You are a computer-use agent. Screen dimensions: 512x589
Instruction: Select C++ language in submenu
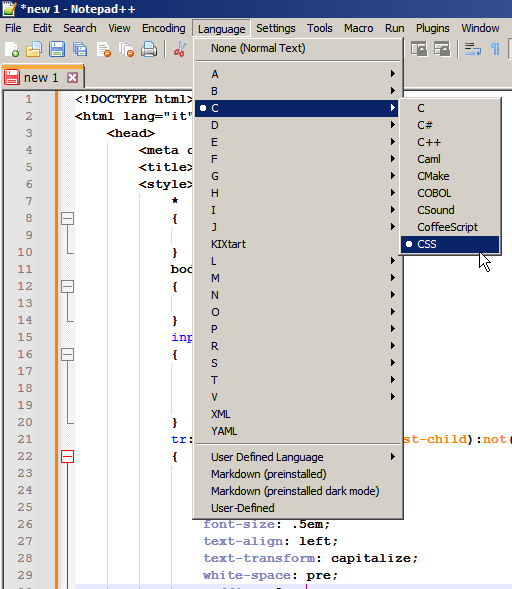450,142
